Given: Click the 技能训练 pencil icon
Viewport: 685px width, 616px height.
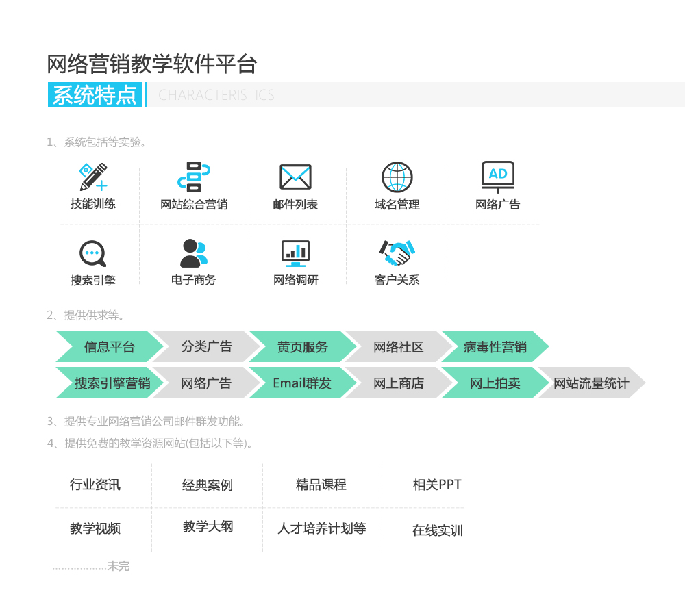Looking at the screenshot, I should pos(93,177).
